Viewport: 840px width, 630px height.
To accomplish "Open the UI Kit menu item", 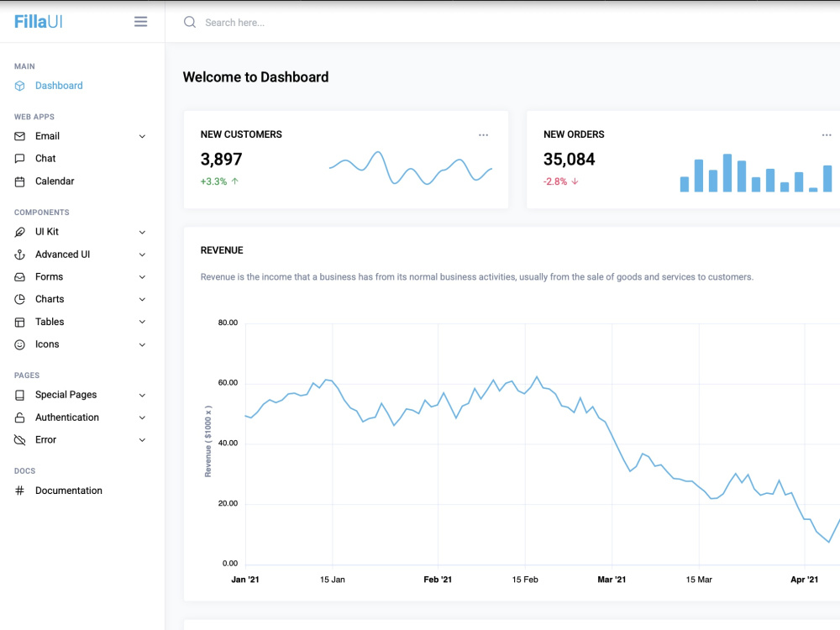I will tap(47, 232).
